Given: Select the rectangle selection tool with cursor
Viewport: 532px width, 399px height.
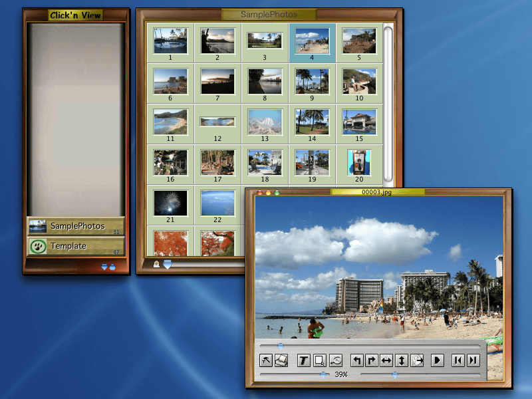Looking at the screenshot, I should click(320, 360).
